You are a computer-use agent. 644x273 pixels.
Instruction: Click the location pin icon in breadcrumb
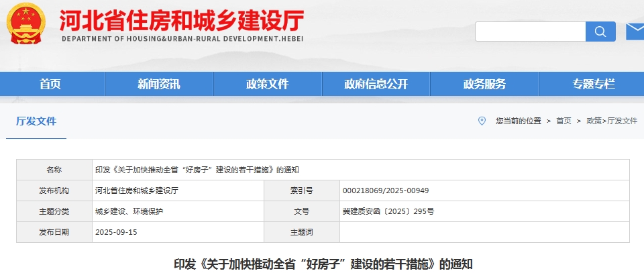(x=482, y=121)
